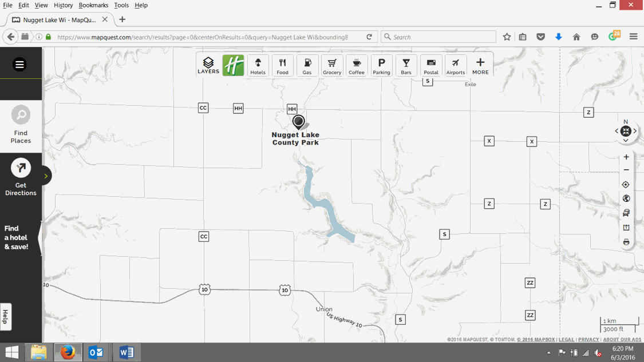Open Firefox hamburger menu
Screen dimensions: 644x362
point(633,37)
